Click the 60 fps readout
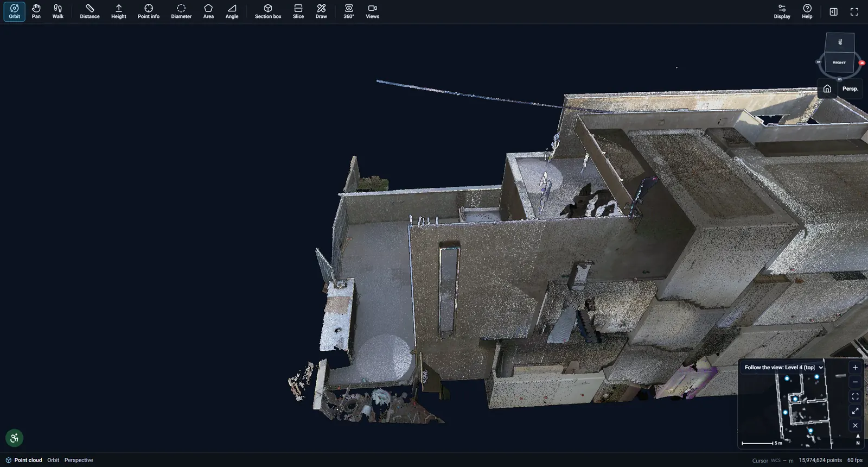 click(855, 460)
